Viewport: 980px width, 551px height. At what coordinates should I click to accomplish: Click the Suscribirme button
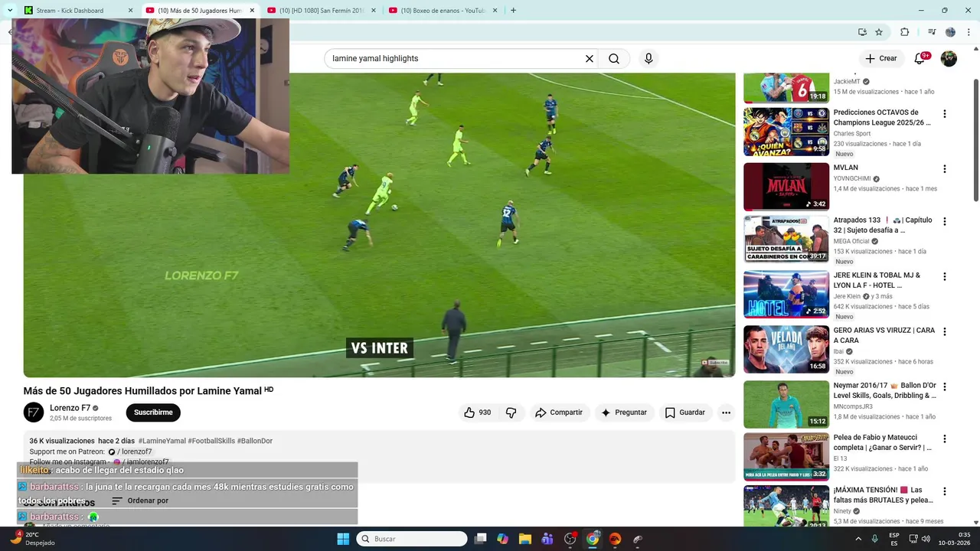[153, 412]
